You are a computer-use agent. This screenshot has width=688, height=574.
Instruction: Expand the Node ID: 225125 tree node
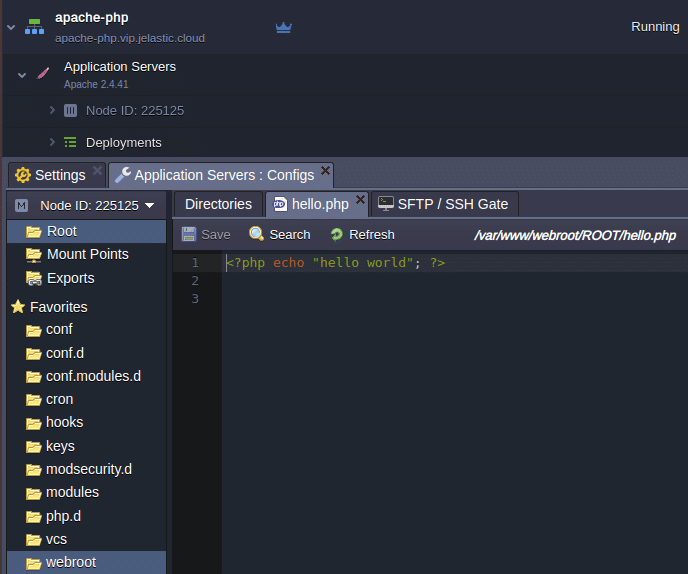52,110
